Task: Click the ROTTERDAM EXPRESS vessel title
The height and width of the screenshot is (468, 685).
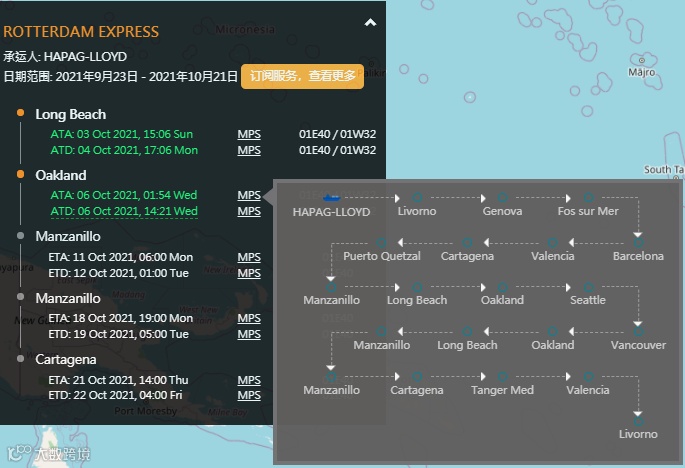Action: [x=81, y=32]
